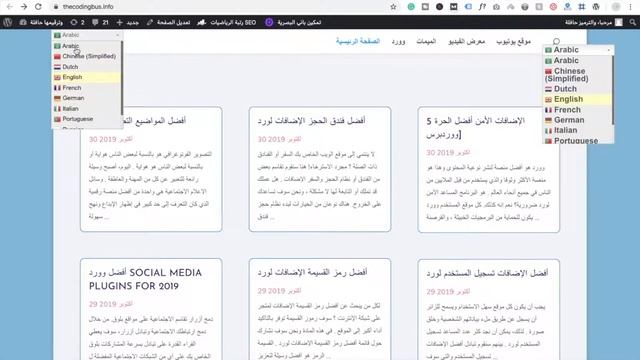Select German in the left language list
Viewport: 640px width, 360px height.
point(87,98)
